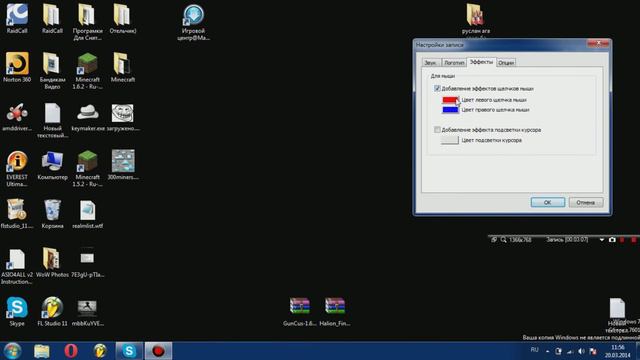Screen dimensions: 640x360
Task: Open the dropdown arrow on the recording bar
Action: [602, 240]
